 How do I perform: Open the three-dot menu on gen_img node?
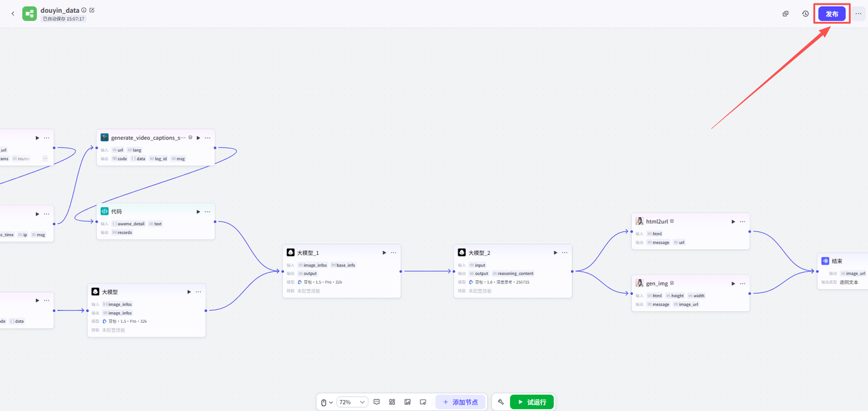coord(743,283)
